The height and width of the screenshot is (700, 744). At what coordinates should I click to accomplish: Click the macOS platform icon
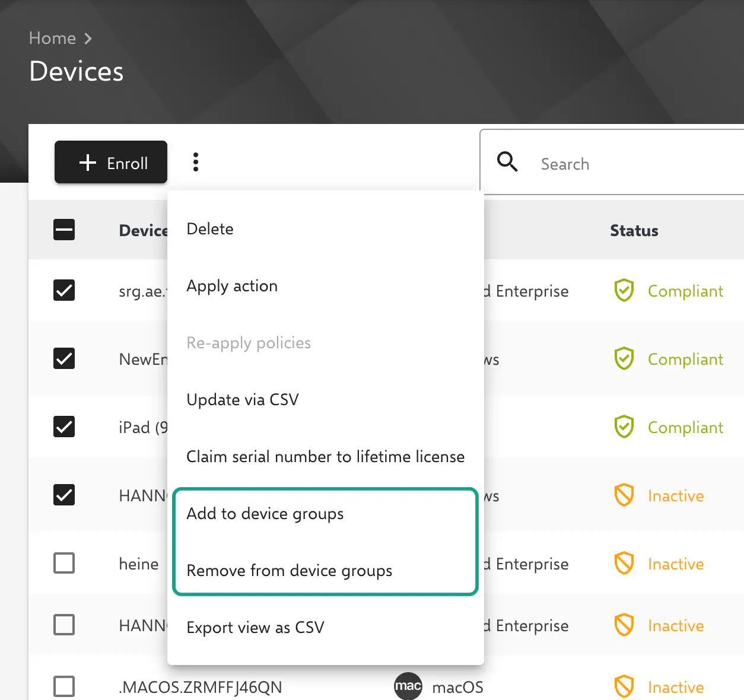point(408,686)
